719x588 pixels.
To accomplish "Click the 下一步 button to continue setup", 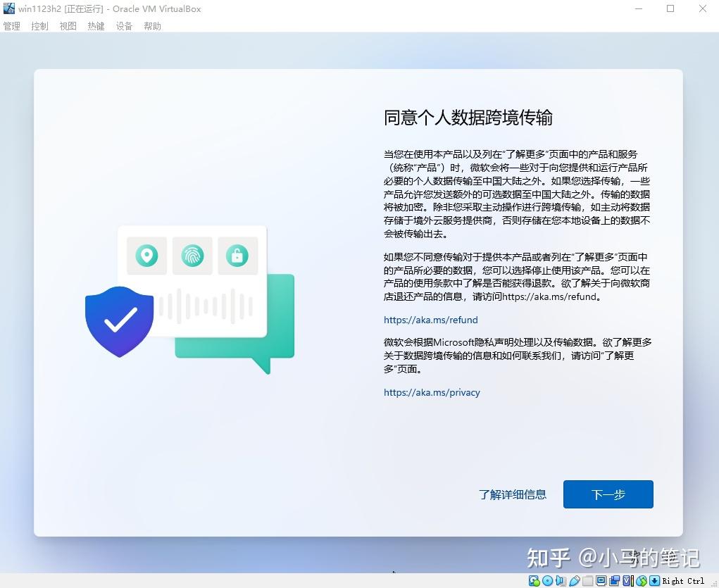I will 608,494.
